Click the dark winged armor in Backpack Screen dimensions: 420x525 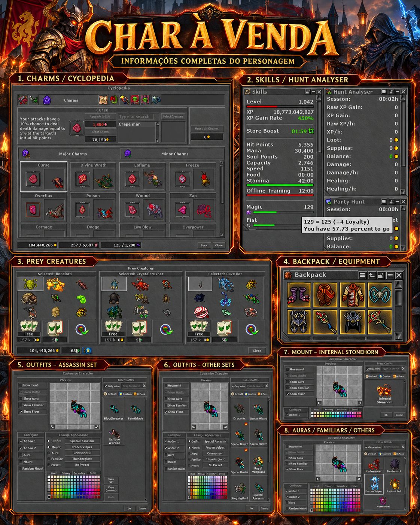click(299, 322)
